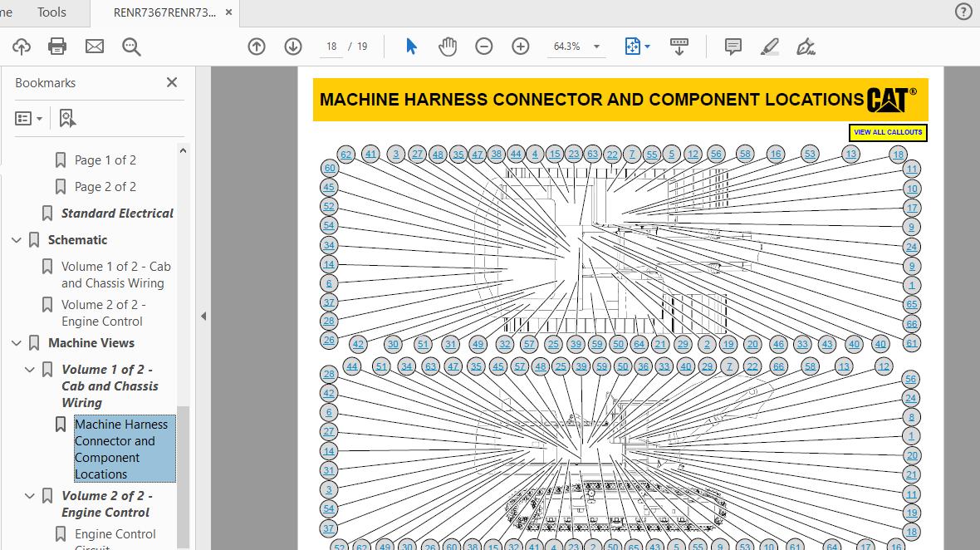
Task: Click callout 62 in the top row
Action: pos(346,155)
